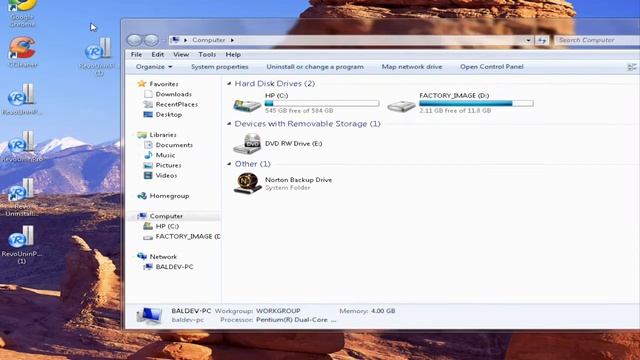Open the File menu

136,54
